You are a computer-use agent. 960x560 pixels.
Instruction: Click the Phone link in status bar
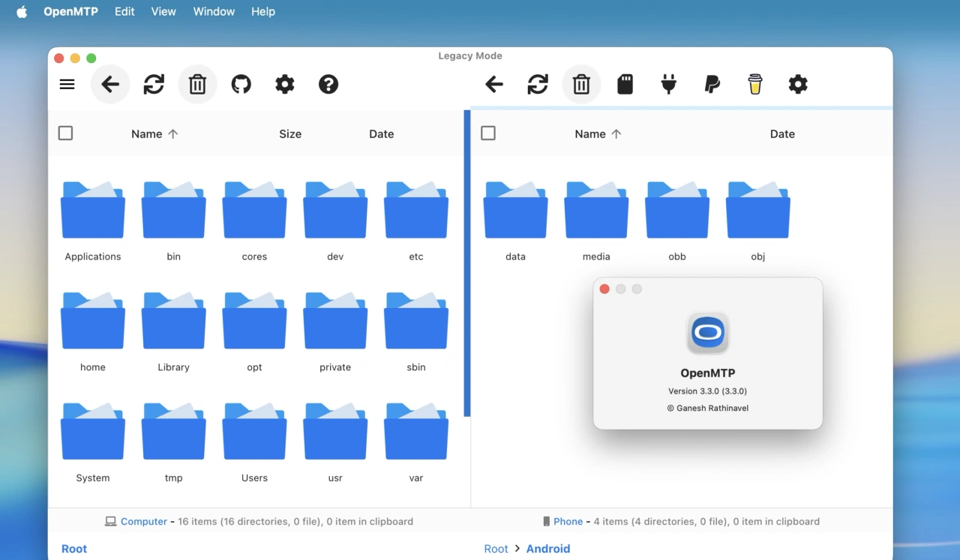click(568, 521)
